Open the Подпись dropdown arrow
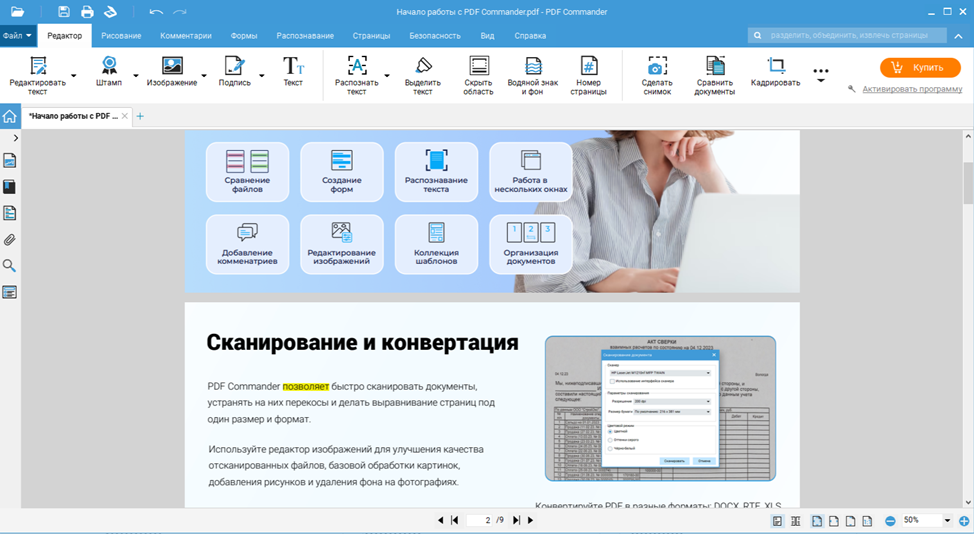The width and height of the screenshot is (974, 534). [262, 76]
